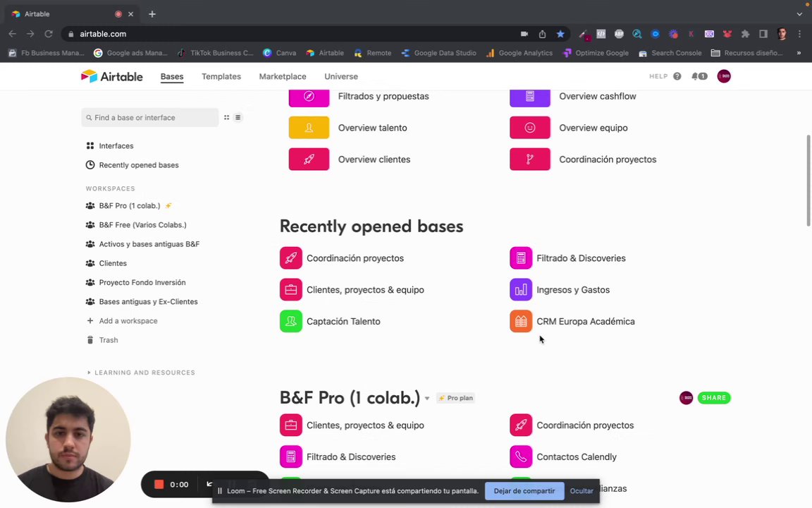Screen dimensions: 812x508
Task: Click the green SHARE button
Action: tap(714, 398)
